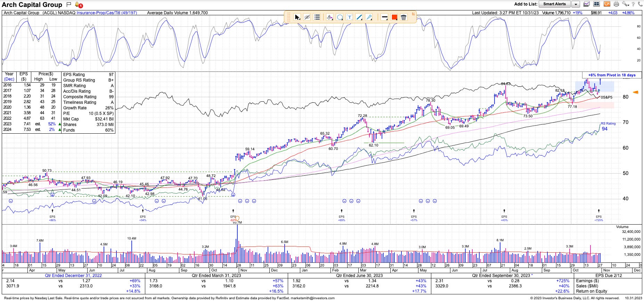The height and width of the screenshot is (302, 644).
Task: Click the 78.30 price peak label
Action: point(431,100)
